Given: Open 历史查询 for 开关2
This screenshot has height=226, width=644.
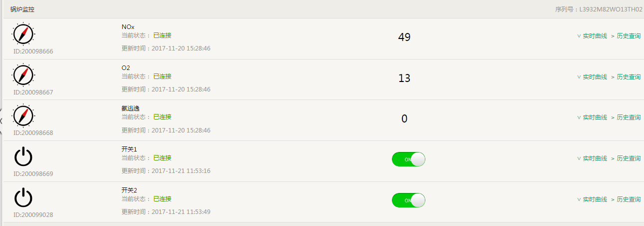Looking at the screenshot, I should 628,199.
